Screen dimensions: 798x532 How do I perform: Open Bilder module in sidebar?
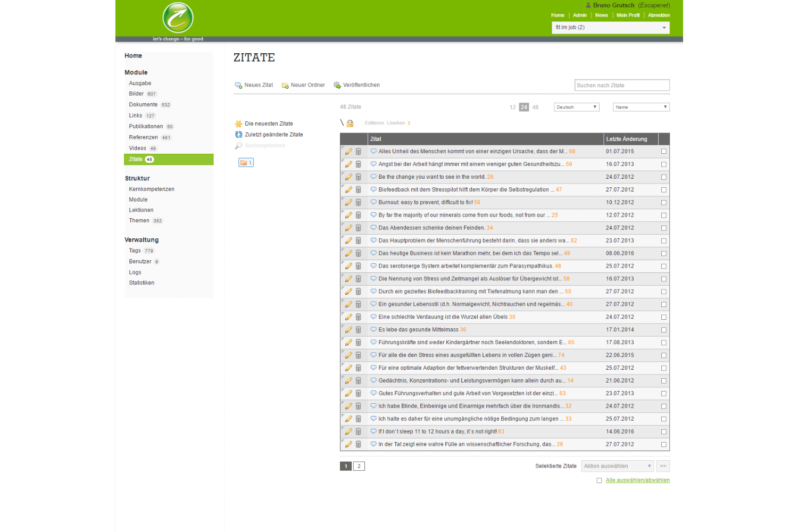pos(136,94)
